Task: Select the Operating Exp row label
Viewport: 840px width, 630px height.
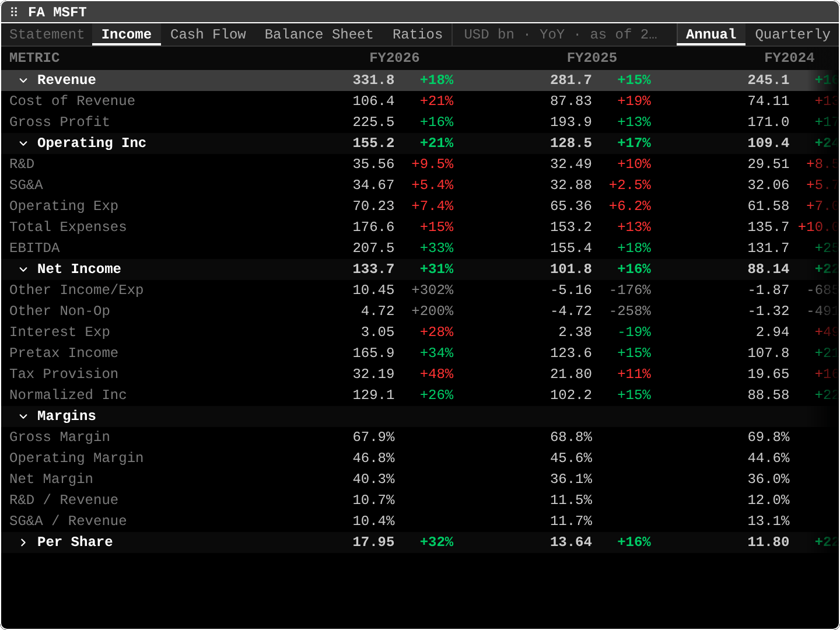Action: tap(64, 206)
